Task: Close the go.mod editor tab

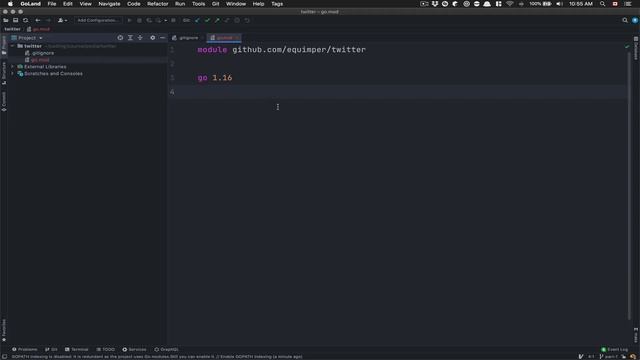Action: [x=237, y=38]
